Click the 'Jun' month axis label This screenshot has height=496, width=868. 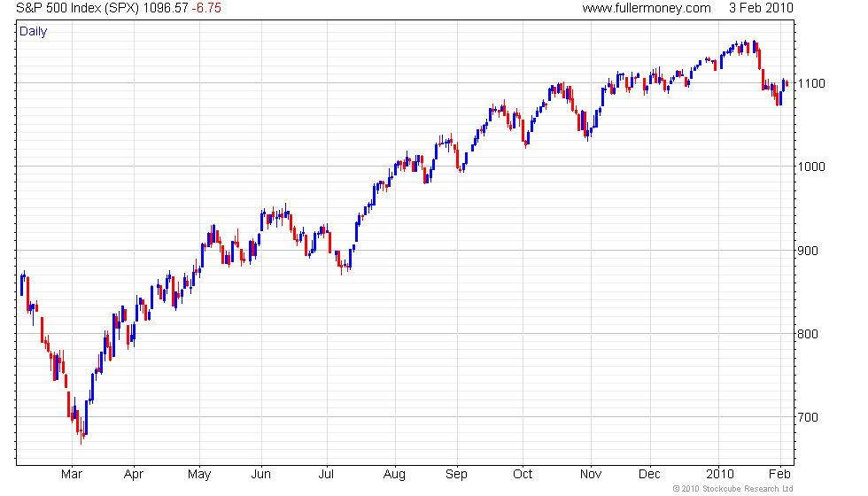[260, 474]
